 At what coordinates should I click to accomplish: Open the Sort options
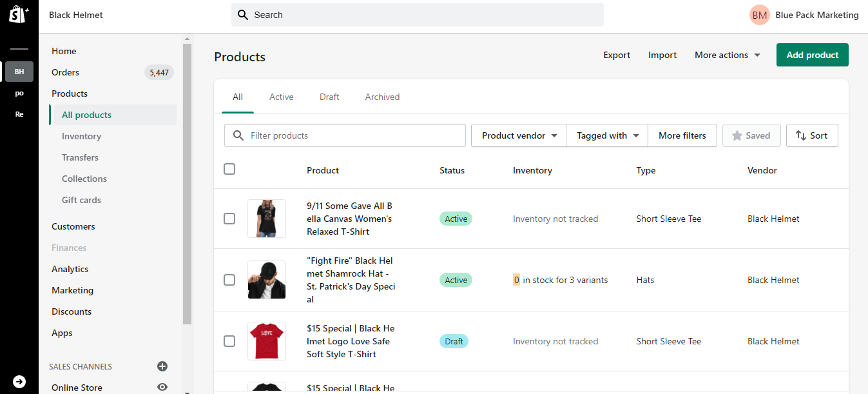[x=812, y=135]
